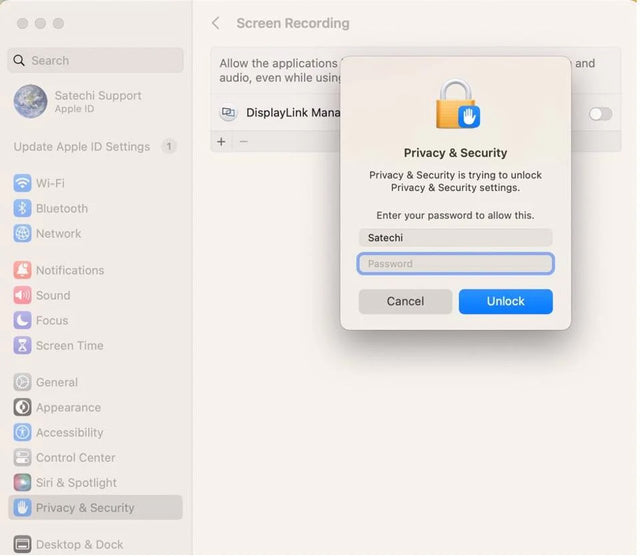Select Appearance label in sidebar
Viewport: 640px width, 557px height.
click(68, 408)
